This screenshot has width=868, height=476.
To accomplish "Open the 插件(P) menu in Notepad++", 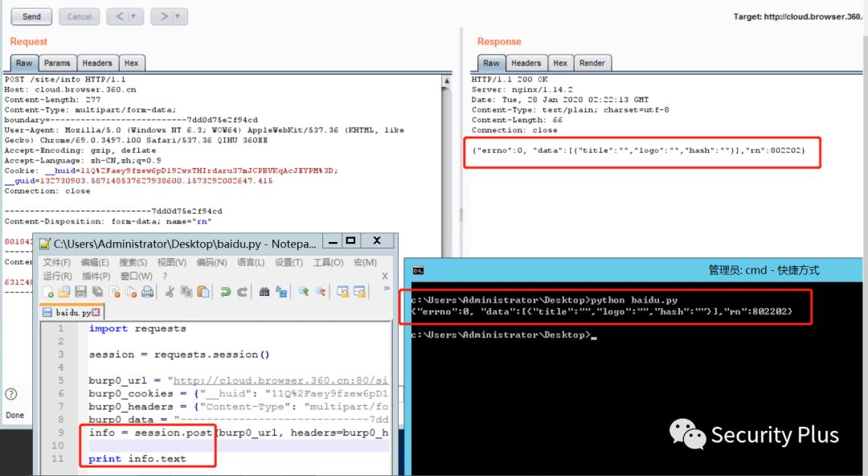I will (x=96, y=276).
